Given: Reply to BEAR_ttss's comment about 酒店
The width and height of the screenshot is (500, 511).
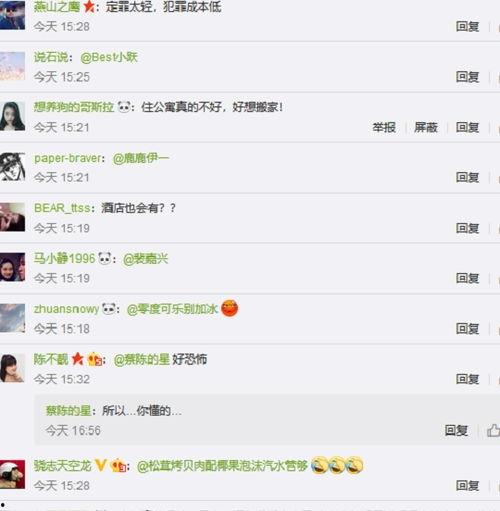Looking at the screenshot, I should click(x=467, y=228).
